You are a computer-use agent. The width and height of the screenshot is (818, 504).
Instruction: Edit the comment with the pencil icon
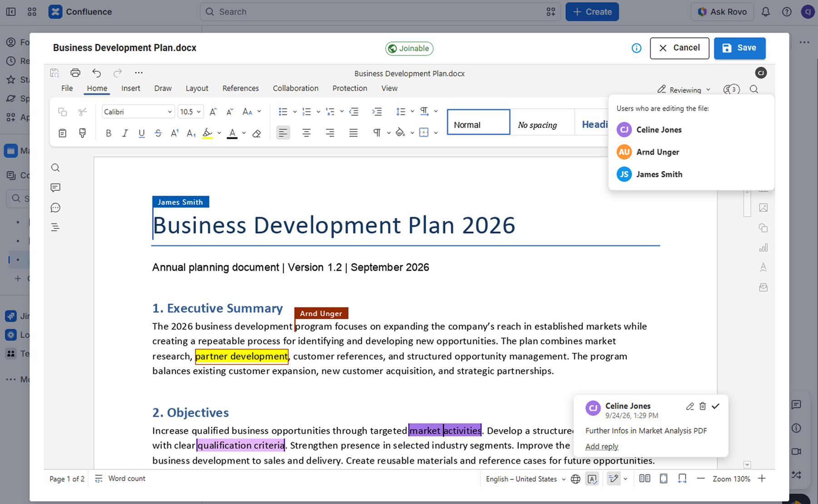click(690, 406)
